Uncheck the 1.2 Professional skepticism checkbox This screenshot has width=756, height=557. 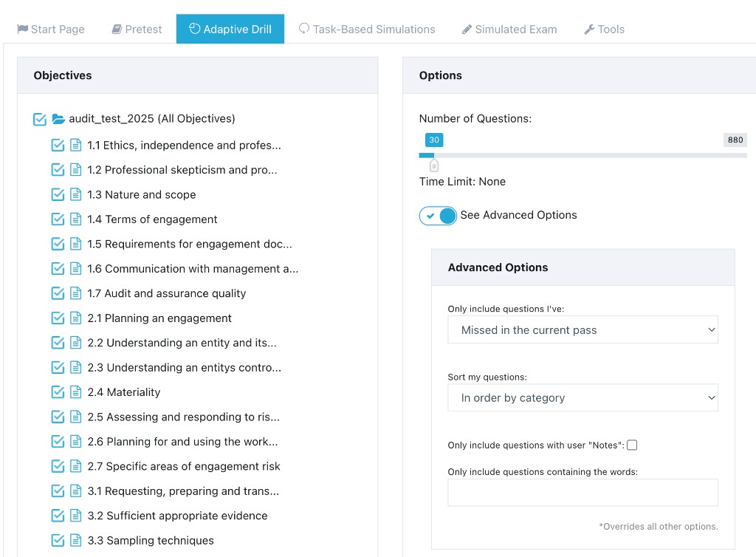coord(58,170)
